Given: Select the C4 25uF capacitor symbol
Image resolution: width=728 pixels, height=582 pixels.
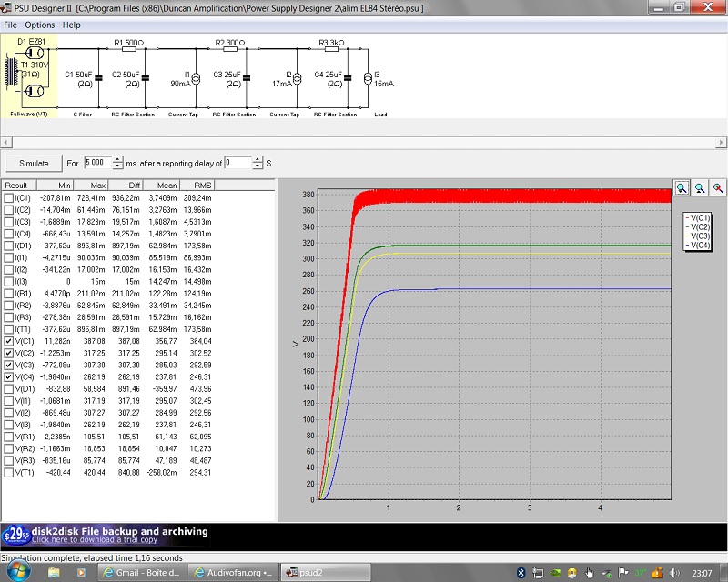Looking at the screenshot, I should pos(348,78).
